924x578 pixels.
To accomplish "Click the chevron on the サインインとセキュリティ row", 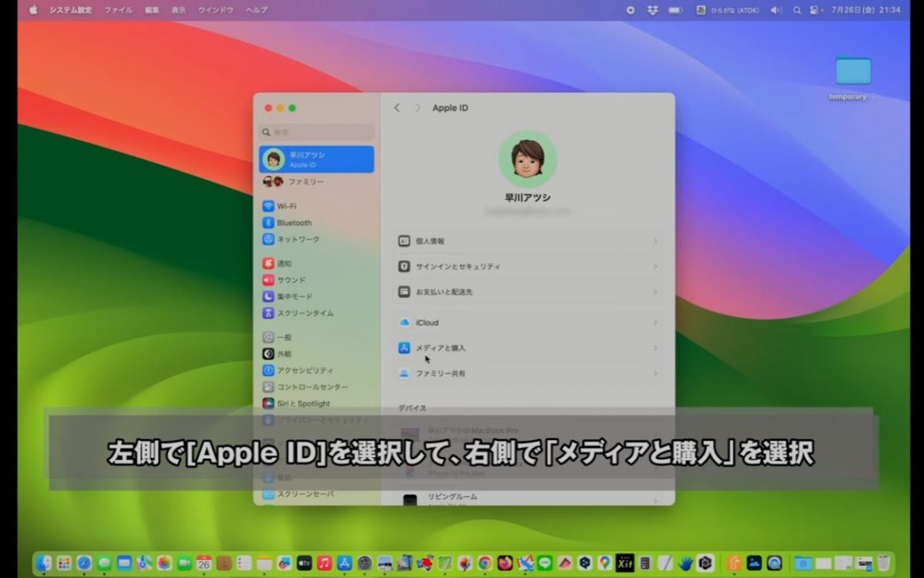I will click(655, 267).
